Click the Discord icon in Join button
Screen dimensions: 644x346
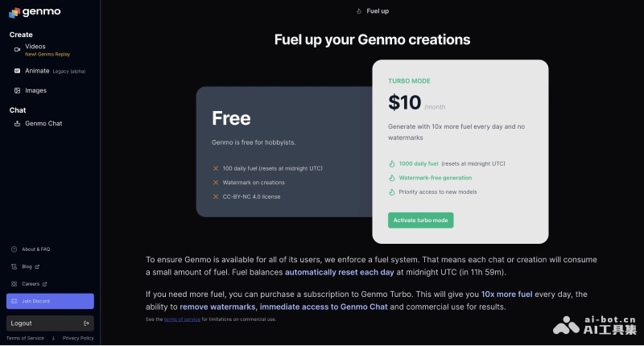click(14, 302)
